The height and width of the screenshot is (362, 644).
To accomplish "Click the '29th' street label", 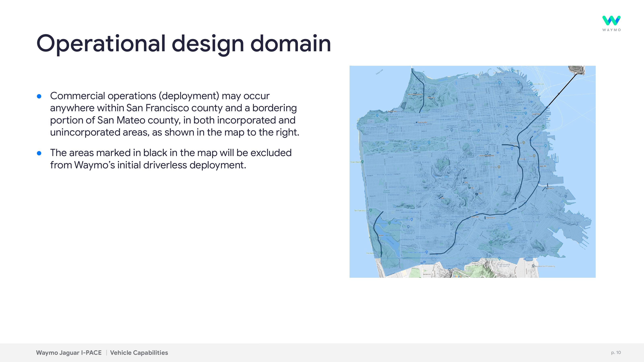I will pyautogui.click(x=480, y=193).
